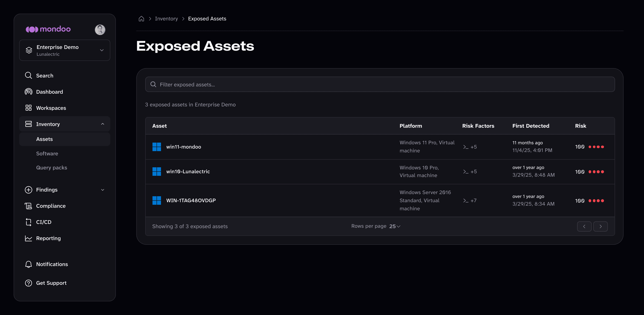Click the Get Support question icon

29,283
